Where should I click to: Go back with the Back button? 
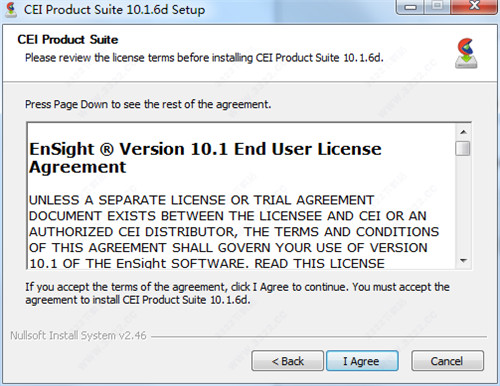(x=287, y=361)
